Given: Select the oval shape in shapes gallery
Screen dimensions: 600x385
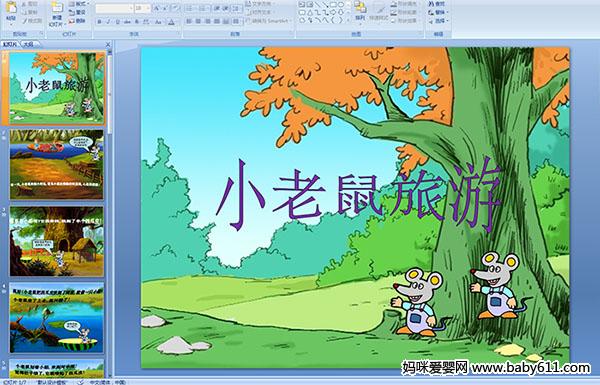Looking at the screenshot, I should (x=341, y=5).
